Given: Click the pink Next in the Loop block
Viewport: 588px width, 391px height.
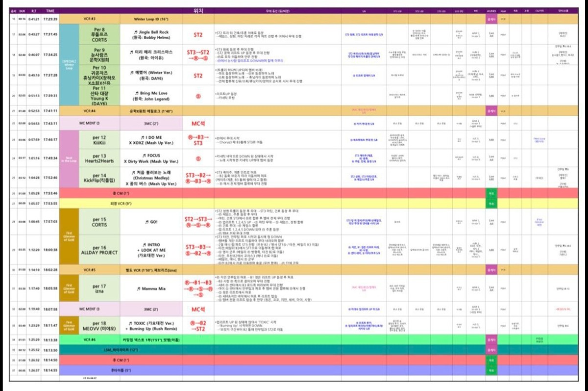Looking at the screenshot, I should pos(69,159).
